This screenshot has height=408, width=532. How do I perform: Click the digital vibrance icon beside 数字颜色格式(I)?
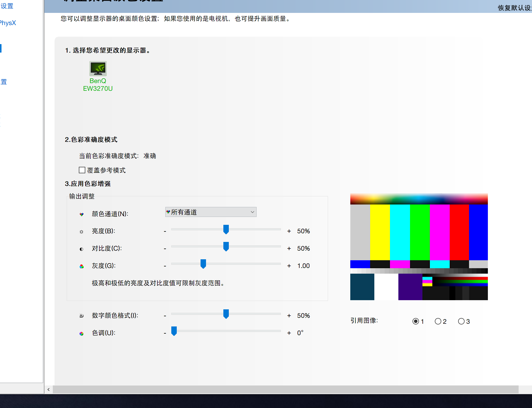tap(82, 316)
